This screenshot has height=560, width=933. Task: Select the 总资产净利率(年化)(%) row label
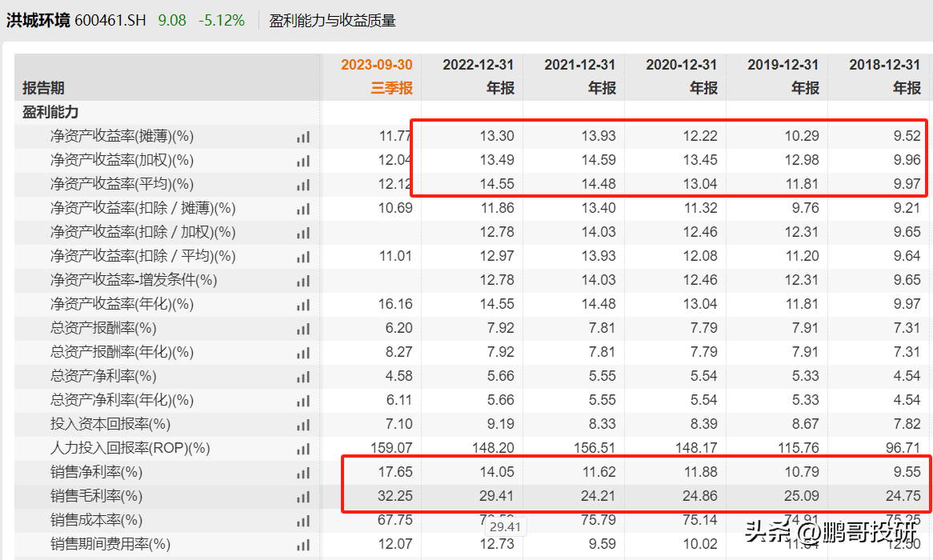tap(122, 400)
